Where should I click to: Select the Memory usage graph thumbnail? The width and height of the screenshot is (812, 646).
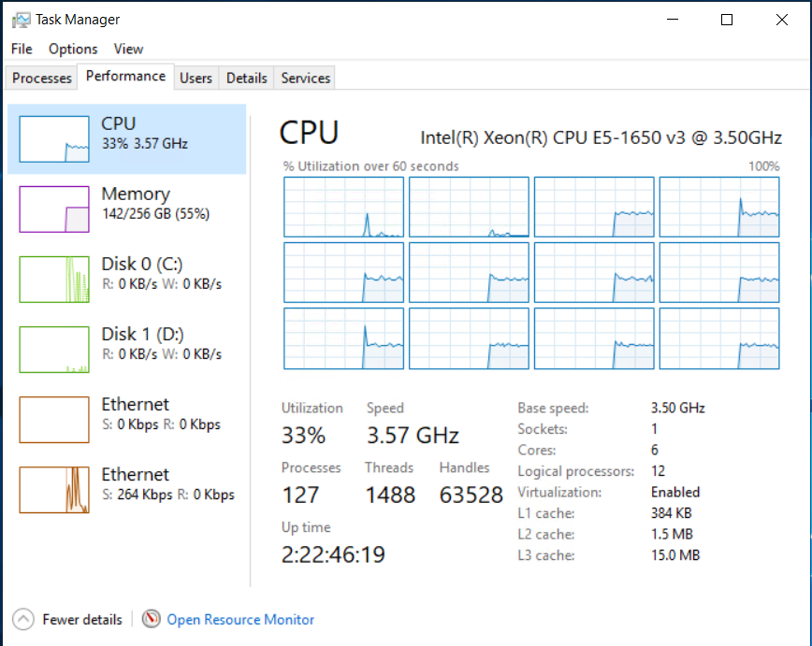54,208
